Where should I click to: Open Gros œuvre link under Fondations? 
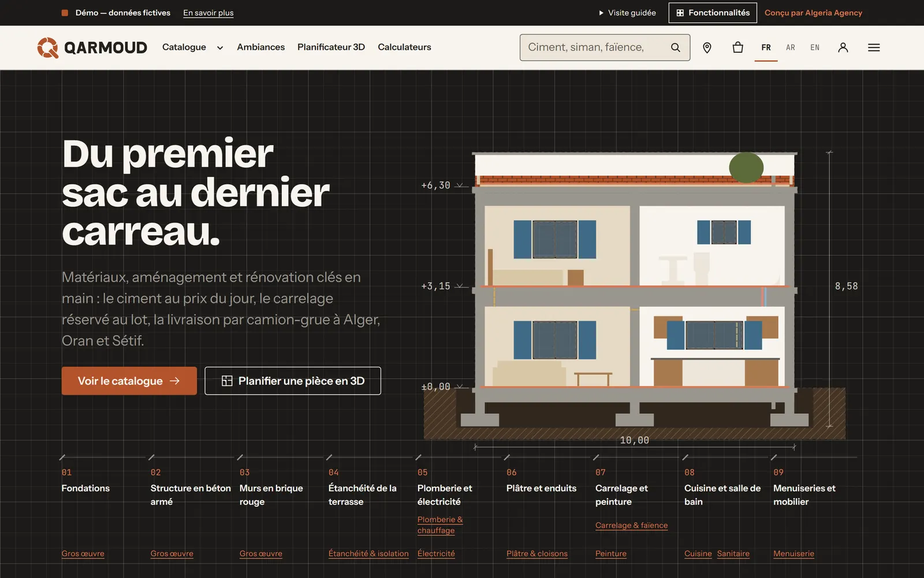pos(83,554)
